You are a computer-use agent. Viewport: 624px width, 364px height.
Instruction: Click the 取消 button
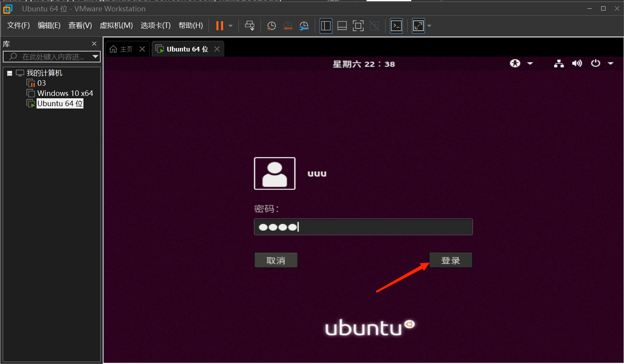(276, 260)
